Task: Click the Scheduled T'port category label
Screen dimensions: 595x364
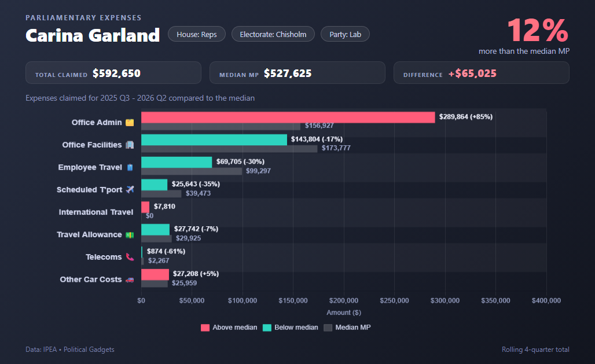Action: pyautogui.click(x=89, y=190)
